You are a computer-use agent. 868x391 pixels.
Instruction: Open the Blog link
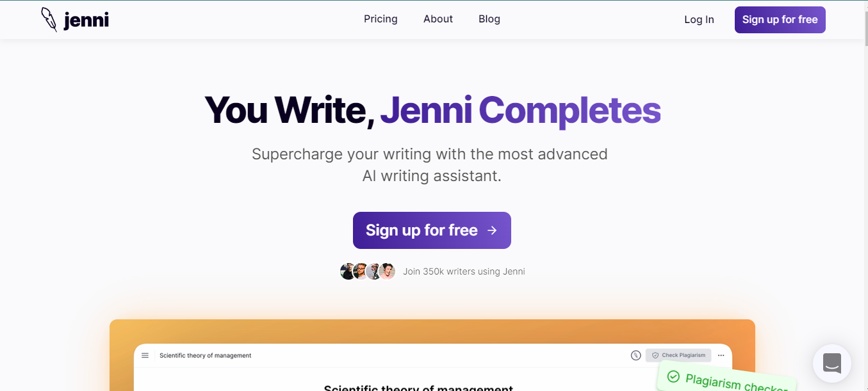(489, 19)
